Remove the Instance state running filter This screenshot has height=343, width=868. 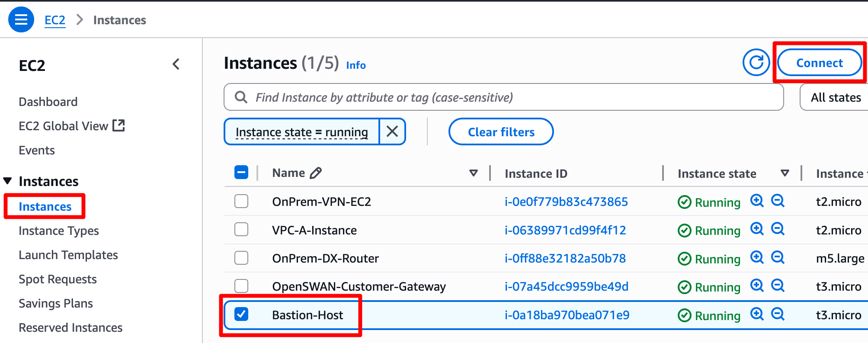(392, 131)
